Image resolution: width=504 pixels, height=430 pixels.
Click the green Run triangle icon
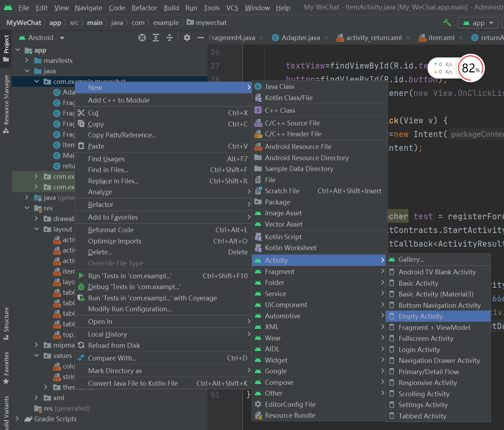tap(81, 276)
